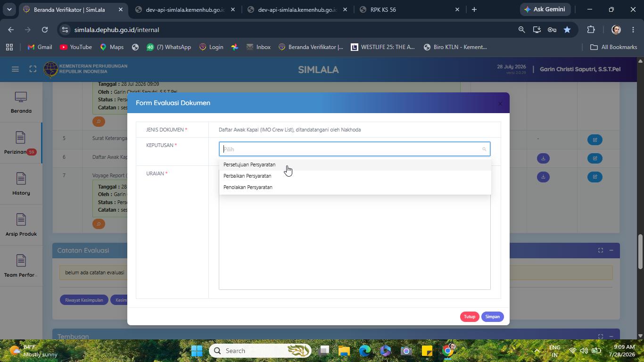Screen dimensions: 644x362
Task: Collapse the Catatan Evaluasi panel
Action: [x=611, y=250]
